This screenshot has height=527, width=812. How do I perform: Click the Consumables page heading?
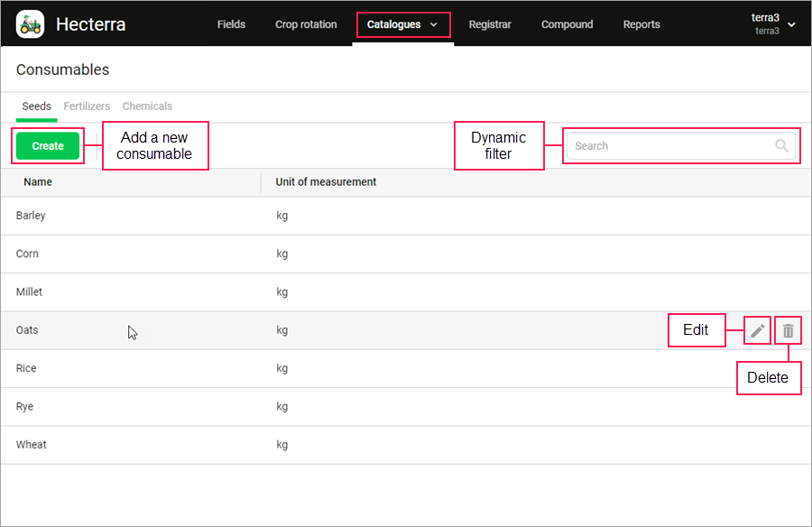[62, 69]
